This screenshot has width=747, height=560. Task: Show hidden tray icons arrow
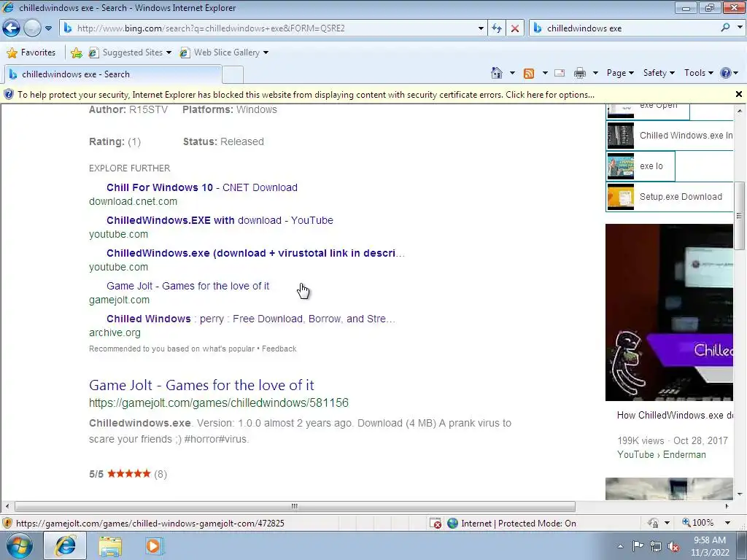(x=620, y=546)
